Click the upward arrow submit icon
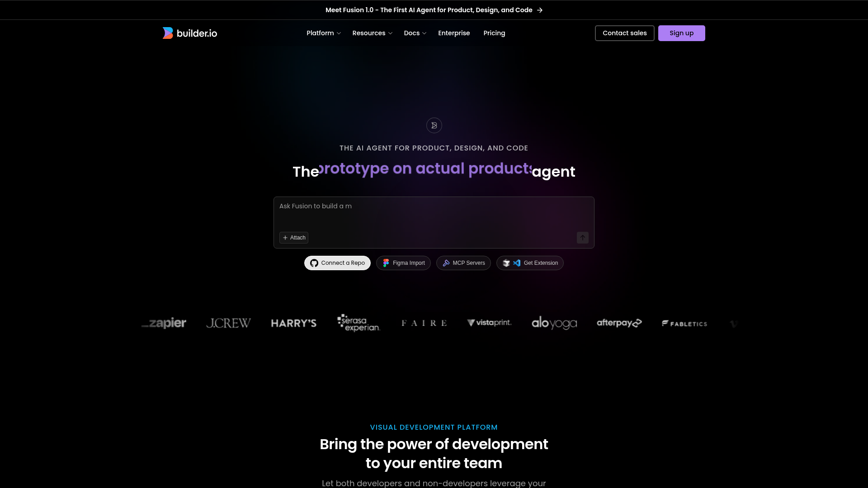 point(582,238)
